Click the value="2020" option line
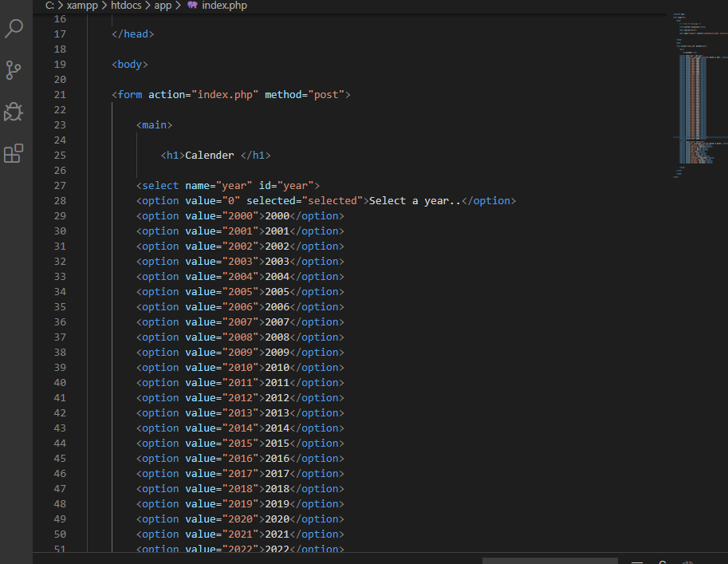Viewport: 728px width, 564px height. pos(240,519)
